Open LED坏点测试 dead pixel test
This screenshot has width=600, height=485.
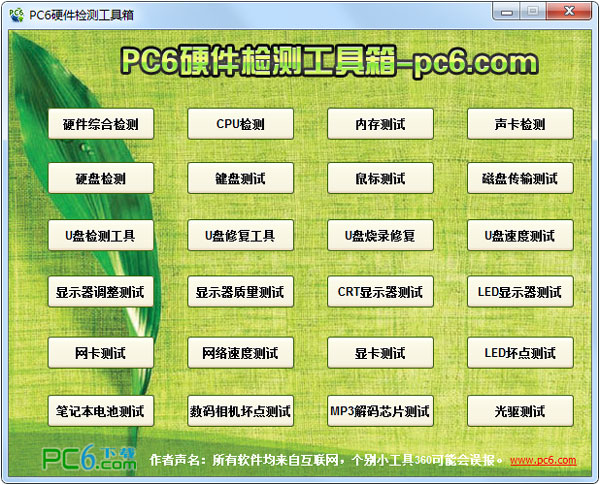[x=520, y=353]
